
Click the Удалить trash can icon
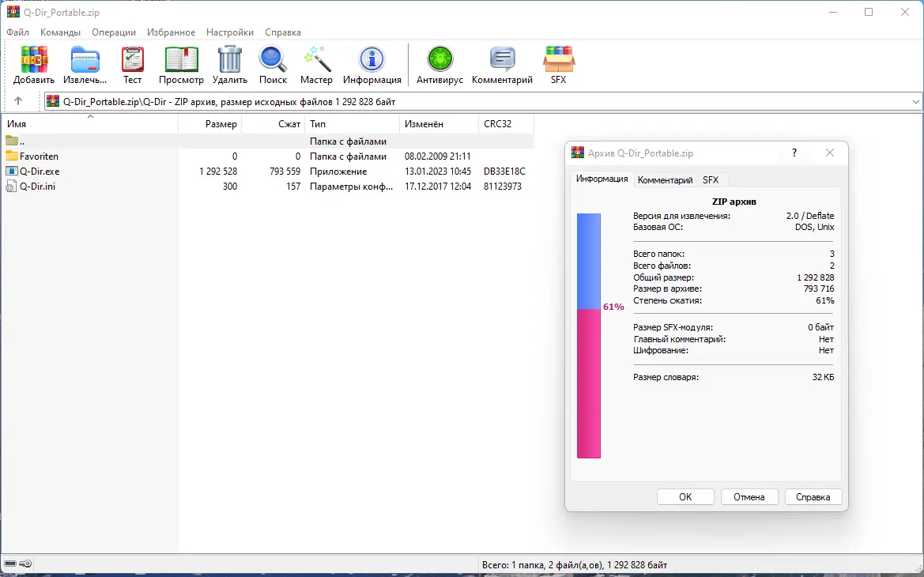[229, 59]
